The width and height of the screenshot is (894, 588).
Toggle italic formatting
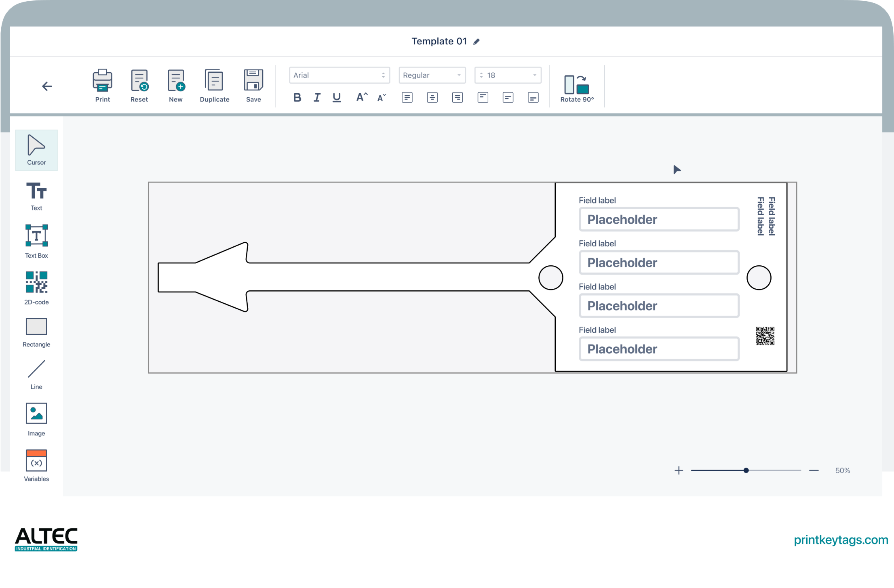click(x=317, y=97)
